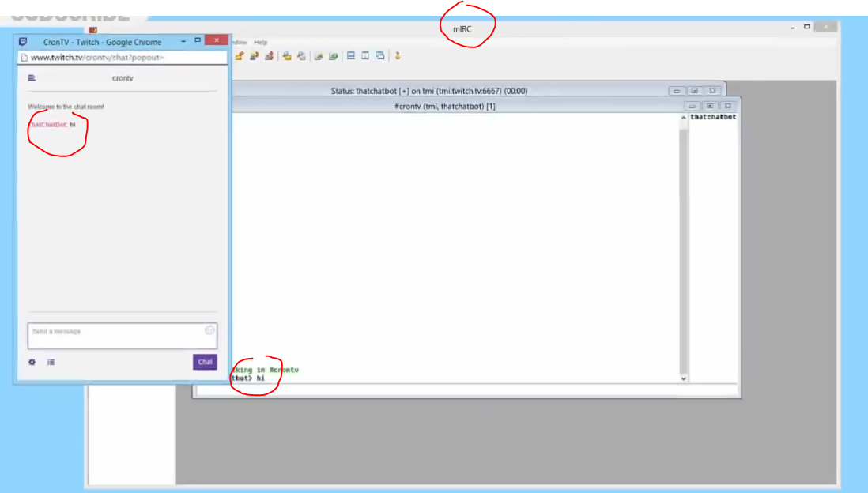Tile mIRC windows horizontally
This screenshot has width=868, height=493.
coord(351,56)
